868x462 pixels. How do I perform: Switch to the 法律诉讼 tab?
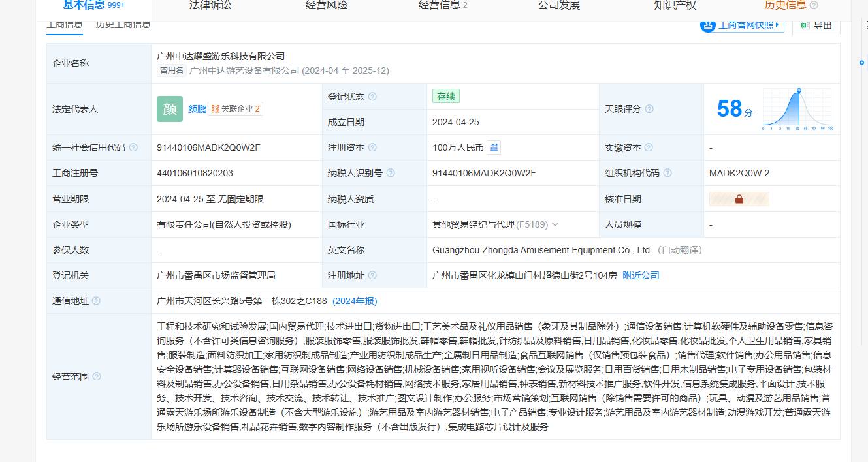pos(210,6)
